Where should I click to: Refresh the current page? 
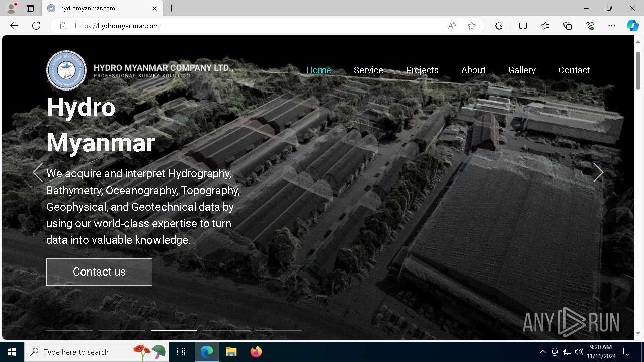pyautogui.click(x=36, y=26)
